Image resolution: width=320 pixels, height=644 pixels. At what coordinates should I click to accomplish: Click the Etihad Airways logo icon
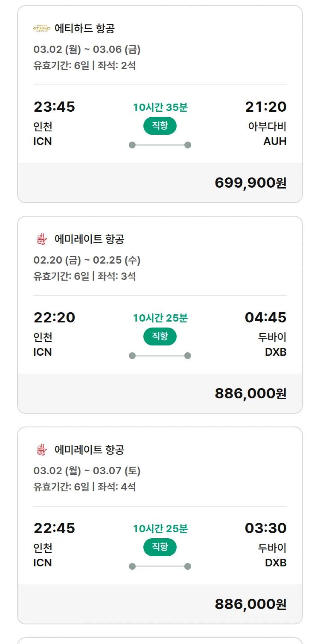41,29
